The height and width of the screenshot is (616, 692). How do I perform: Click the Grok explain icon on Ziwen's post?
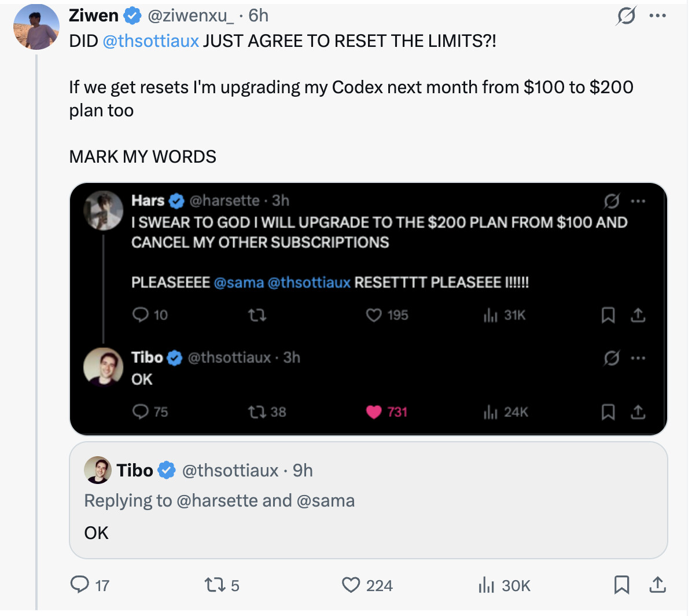click(x=626, y=16)
